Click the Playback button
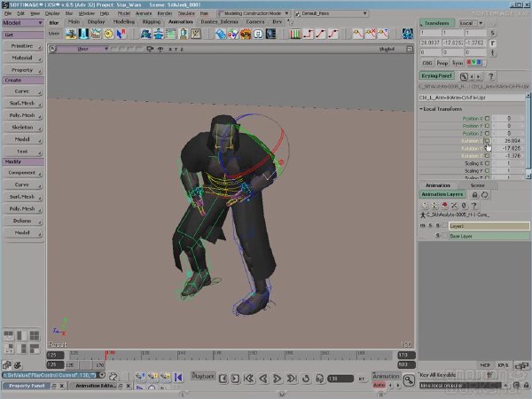Image resolution: width=532 pixels, height=399 pixels. pyautogui.click(x=203, y=376)
